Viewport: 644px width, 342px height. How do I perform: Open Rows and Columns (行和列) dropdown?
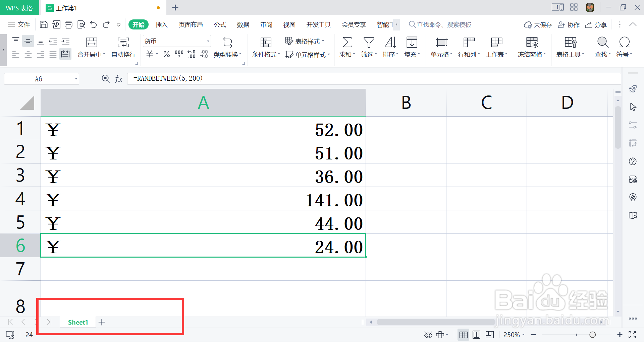[469, 54]
